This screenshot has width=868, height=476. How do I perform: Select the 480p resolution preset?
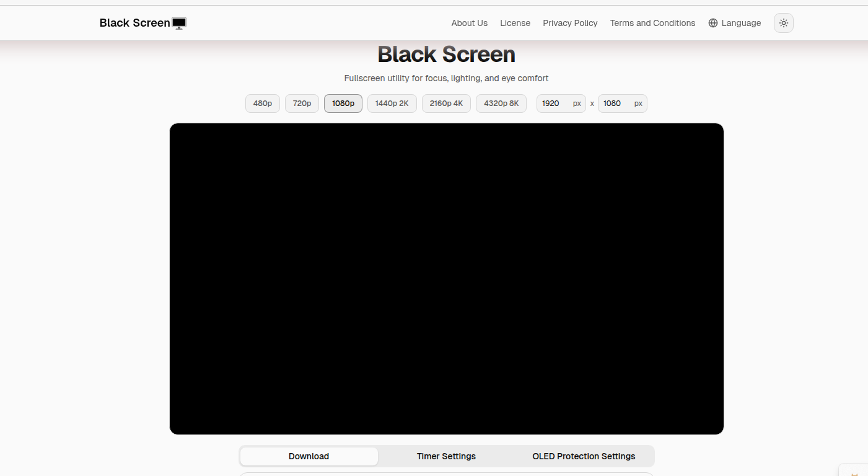coord(262,104)
